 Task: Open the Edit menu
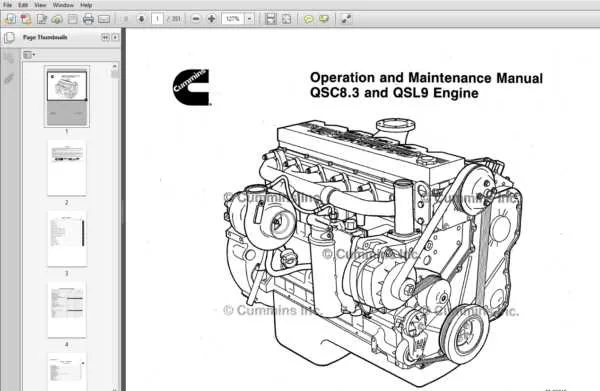23,5
